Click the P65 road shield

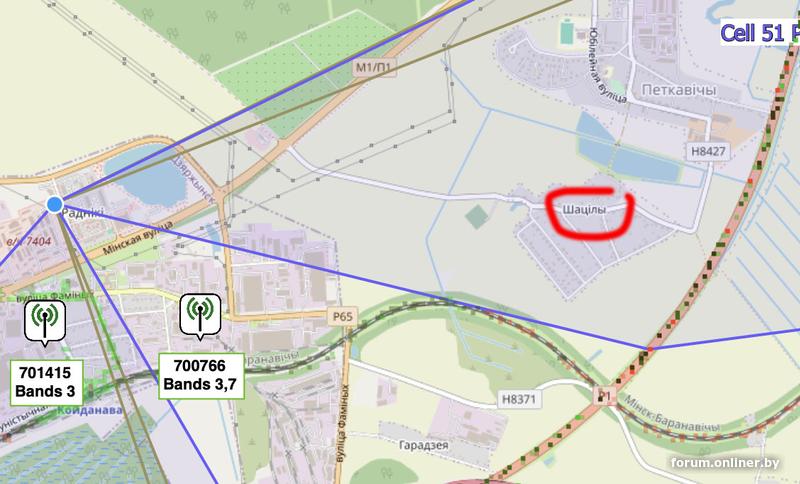coord(343,316)
